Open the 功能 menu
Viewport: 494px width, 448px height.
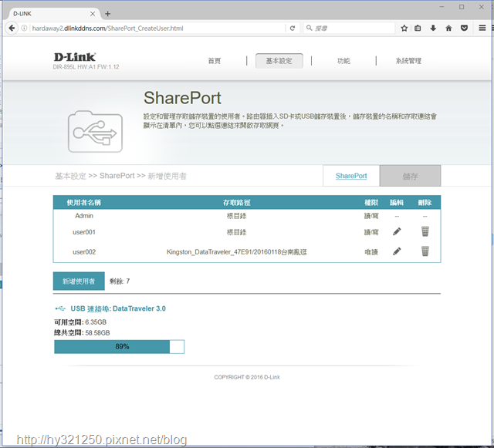coord(343,61)
